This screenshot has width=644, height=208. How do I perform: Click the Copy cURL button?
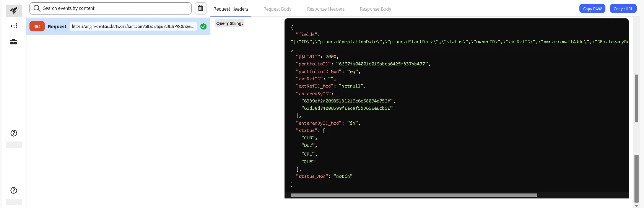[623, 8]
